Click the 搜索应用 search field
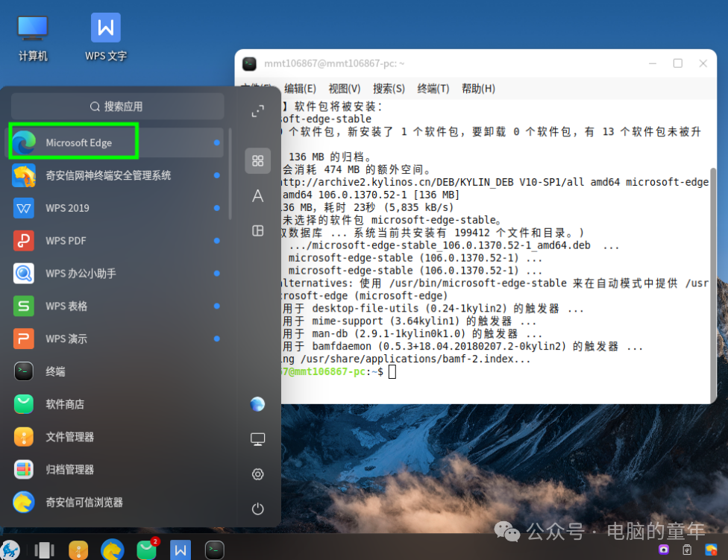Image resolution: width=728 pixels, height=560 pixels. (116, 106)
